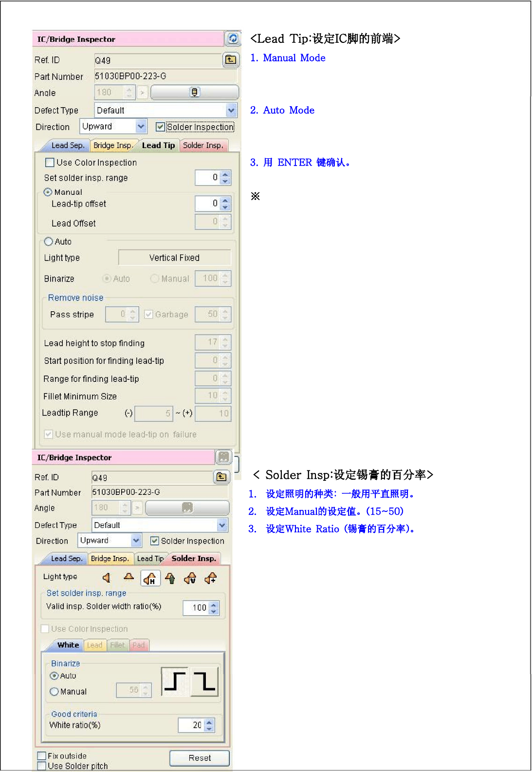Click the small arrow button next to upper Angle 180
This screenshot has height=772, width=532.
click(142, 92)
